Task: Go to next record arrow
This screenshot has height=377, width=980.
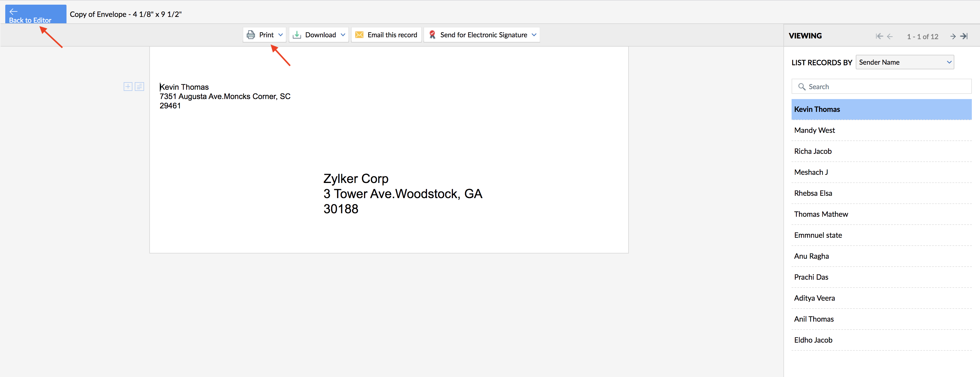Action: click(953, 36)
